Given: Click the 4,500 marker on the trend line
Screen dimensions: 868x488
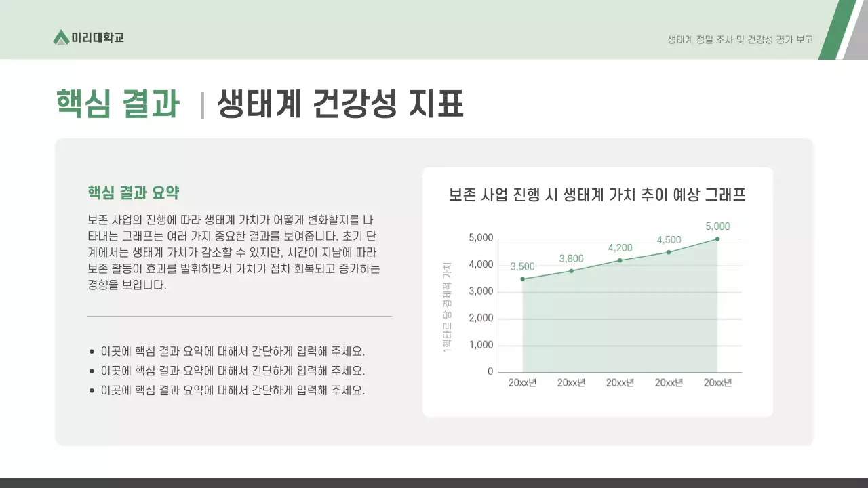Looking at the screenshot, I should (667, 251).
